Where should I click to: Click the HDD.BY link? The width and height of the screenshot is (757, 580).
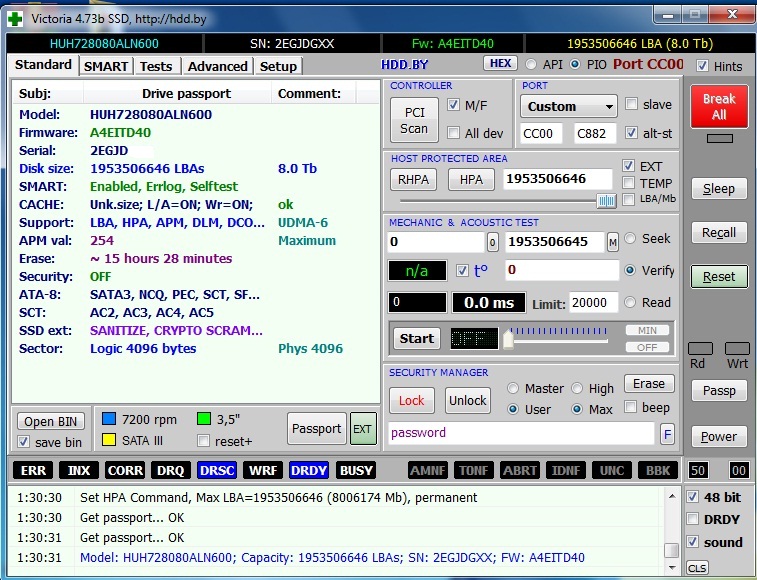click(405, 65)
